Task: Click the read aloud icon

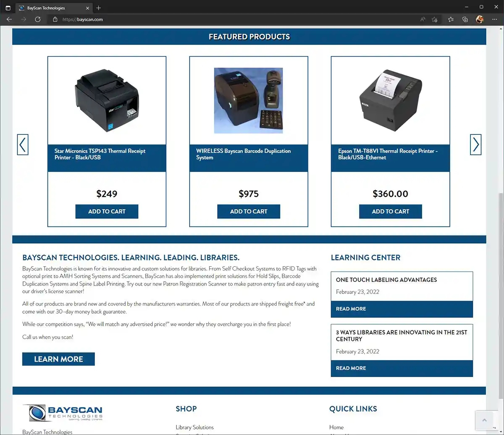Action: [423, 19]
